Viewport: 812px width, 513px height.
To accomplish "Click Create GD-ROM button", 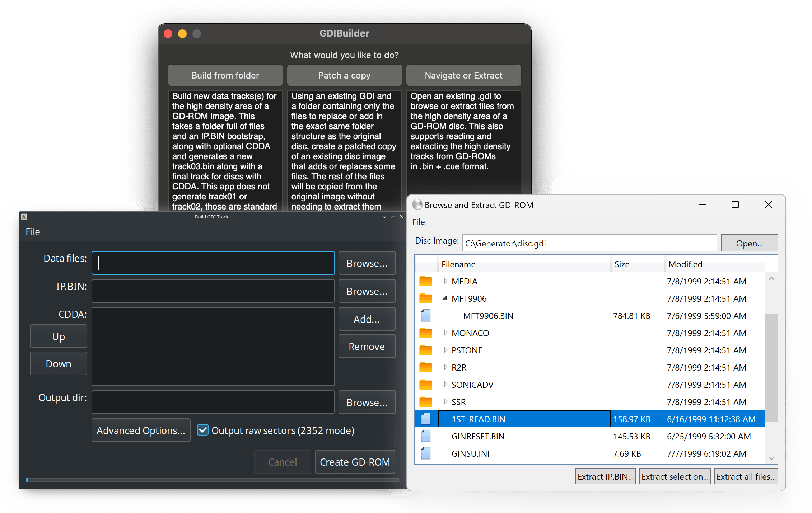I will tap(355, 462).
